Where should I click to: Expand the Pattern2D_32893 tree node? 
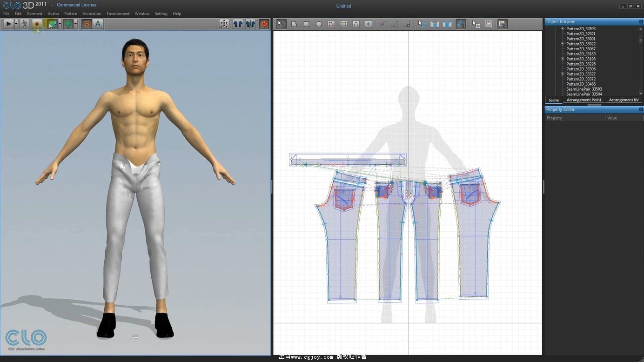click(562, 29)
